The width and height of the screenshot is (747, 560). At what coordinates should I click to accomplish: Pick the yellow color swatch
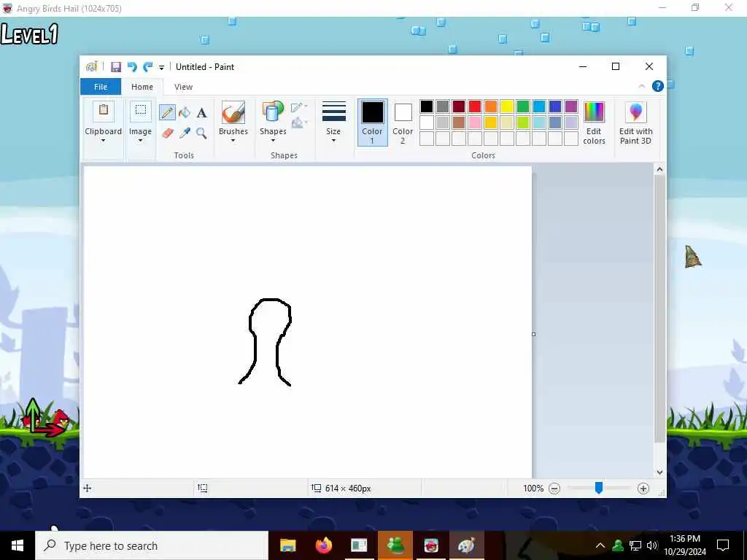[507, 106]
